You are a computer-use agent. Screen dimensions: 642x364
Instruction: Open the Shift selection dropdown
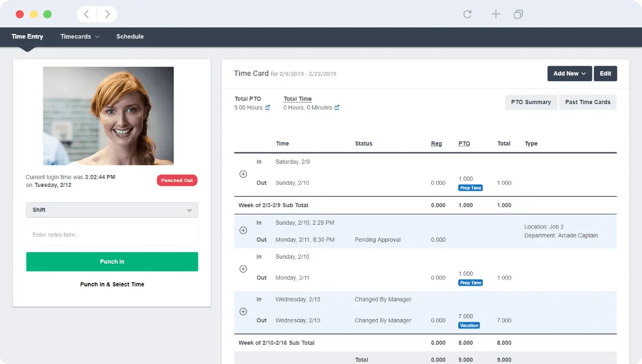112,209
